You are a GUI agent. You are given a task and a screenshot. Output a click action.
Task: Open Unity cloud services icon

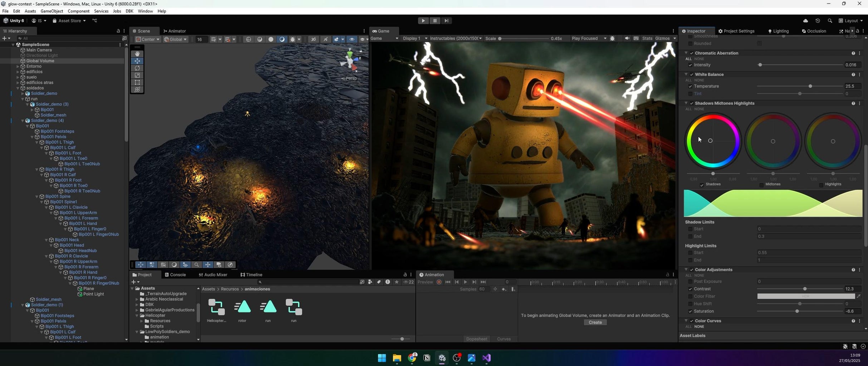tap(805, 21)
